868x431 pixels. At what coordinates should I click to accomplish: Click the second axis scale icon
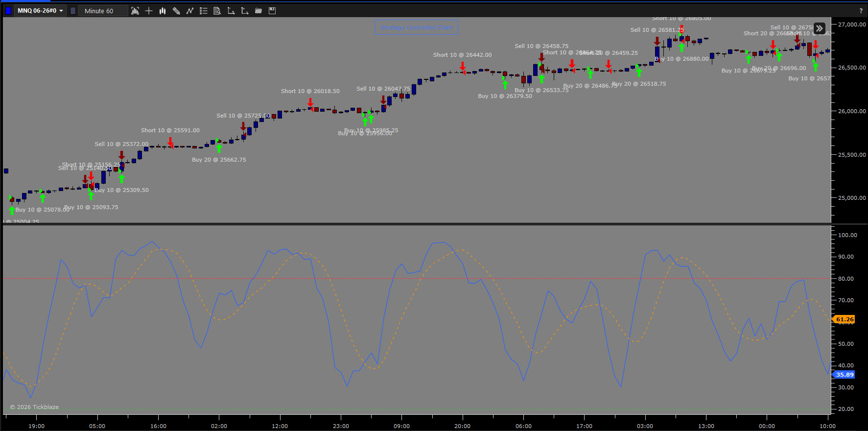click(x=245, y=11)
